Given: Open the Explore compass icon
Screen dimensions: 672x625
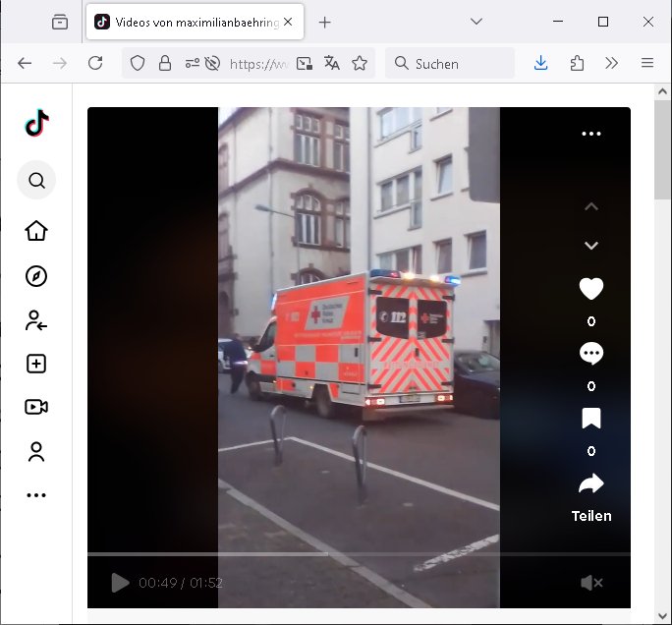Looking at the screenshot, I should coord(36,276).
